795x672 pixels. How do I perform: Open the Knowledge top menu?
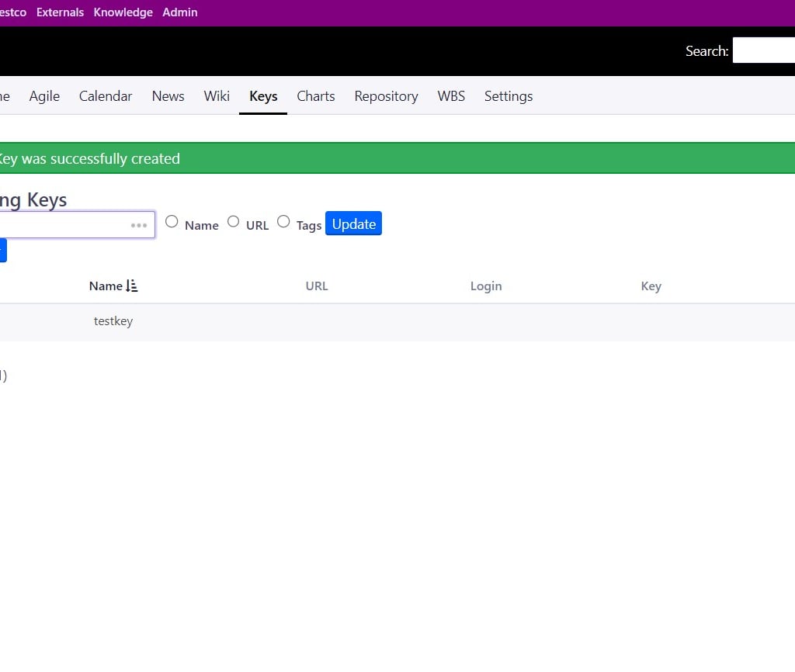click(x=123, y=12)
